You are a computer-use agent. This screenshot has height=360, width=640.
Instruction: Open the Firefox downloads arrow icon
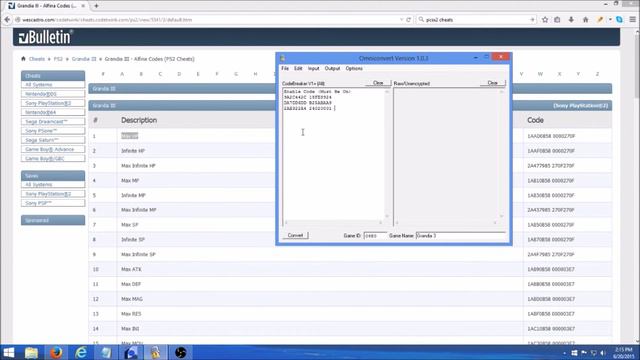click(x=571, y=20)
